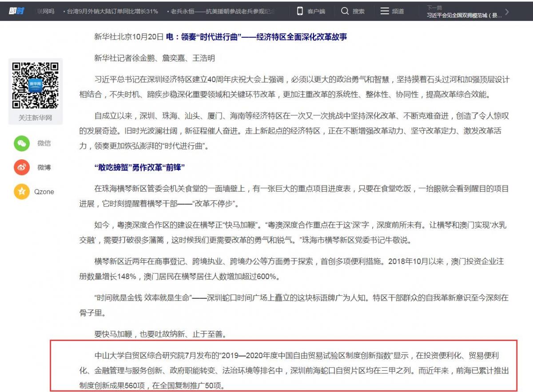
Task: Click the 即时 logo in top bar
Action: point(16,11)
